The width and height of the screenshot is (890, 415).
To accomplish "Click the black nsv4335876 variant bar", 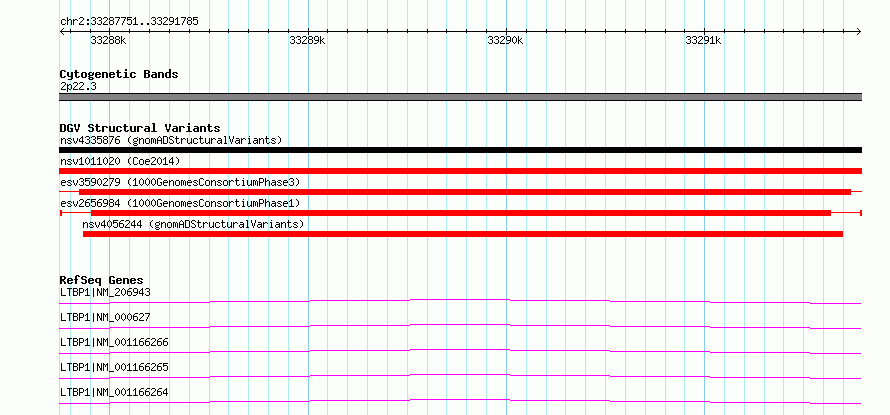I will (460, 150).
